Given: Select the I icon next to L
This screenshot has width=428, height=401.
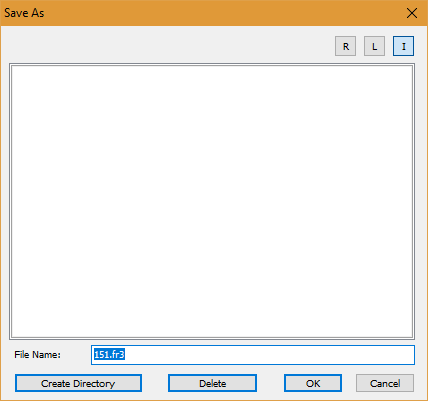Looking at the screenshot, I should pos(403,46).
